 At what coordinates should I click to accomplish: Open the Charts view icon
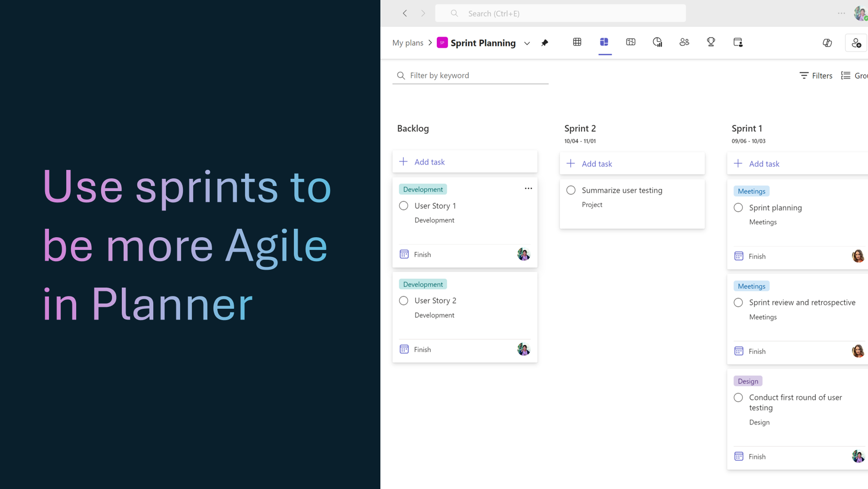coord(657,42)
